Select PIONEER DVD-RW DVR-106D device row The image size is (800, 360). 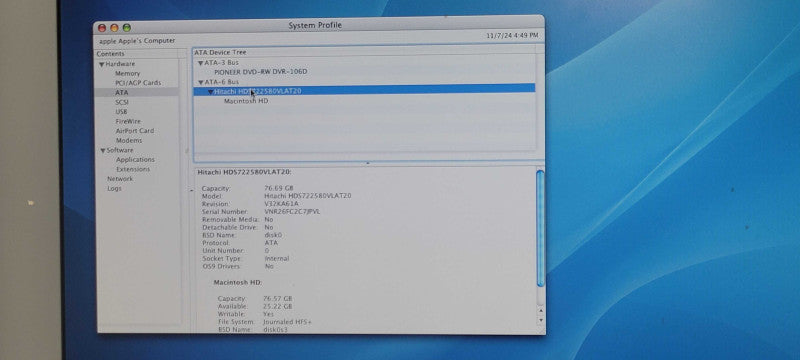click(x=261, y=72)
